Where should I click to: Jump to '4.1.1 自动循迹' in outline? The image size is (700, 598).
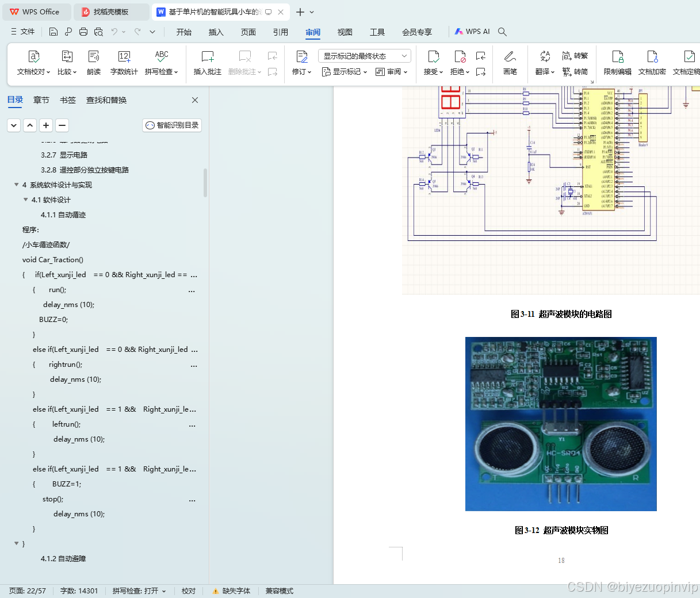[x=63, y=214]
